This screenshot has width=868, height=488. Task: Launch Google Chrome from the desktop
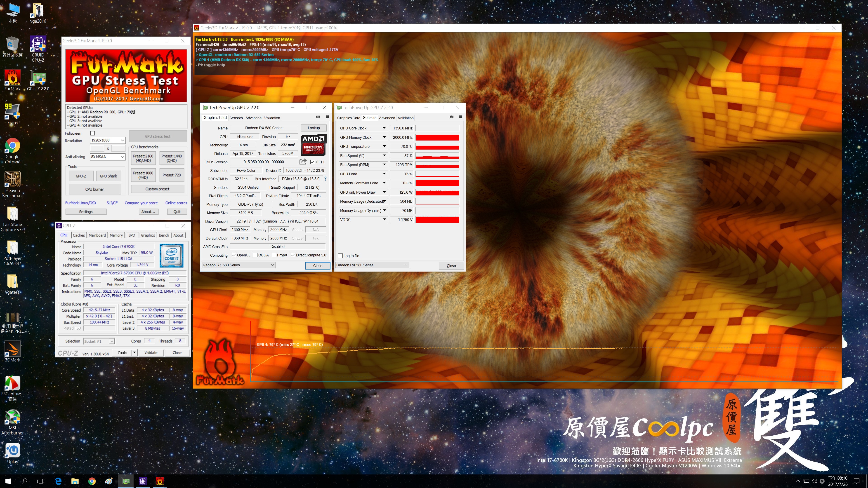pyautogui.click(x=12, y=150)
